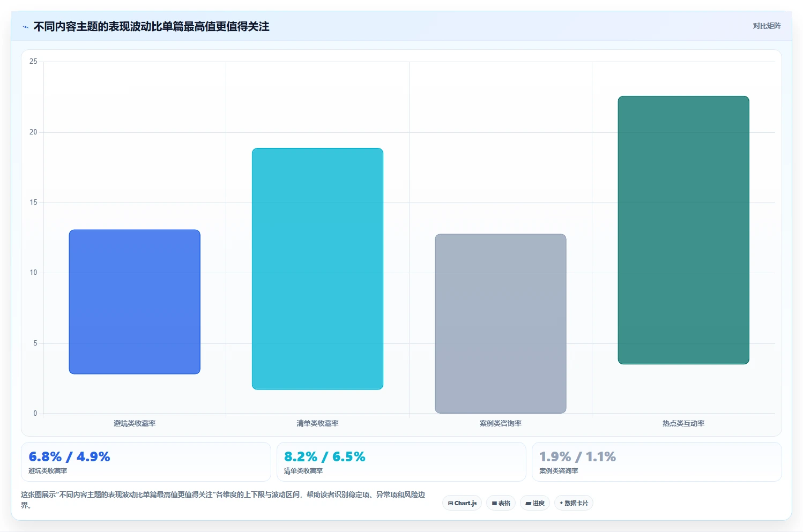This screenshot has width=803, height=532.
Task: Click the 6.8% / 4.9% value
Action: tap(69, 456)
